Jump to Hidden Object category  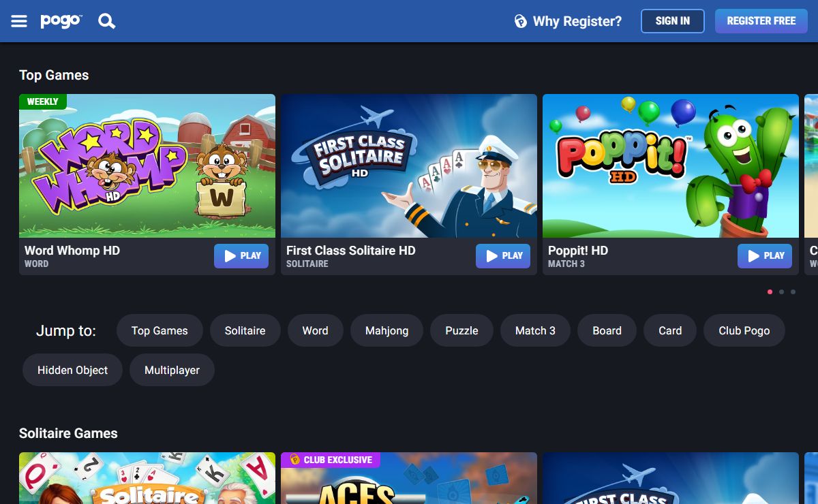(72, 371)
